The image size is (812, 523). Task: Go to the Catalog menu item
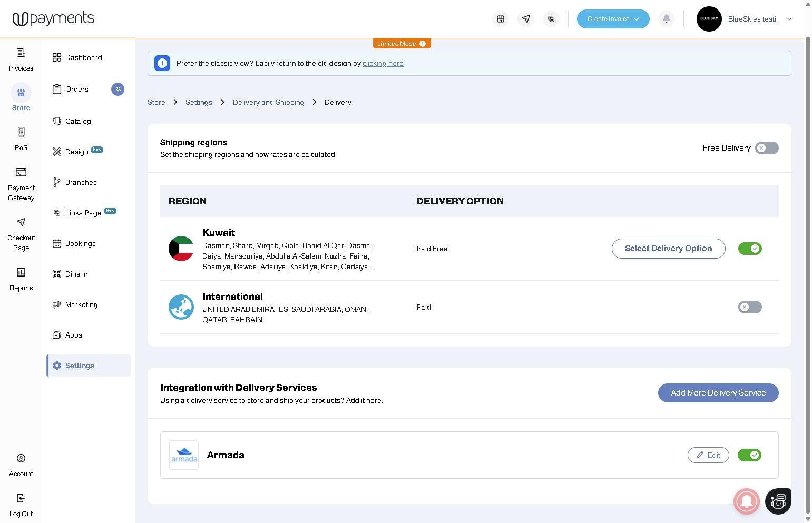click(78, 121)
